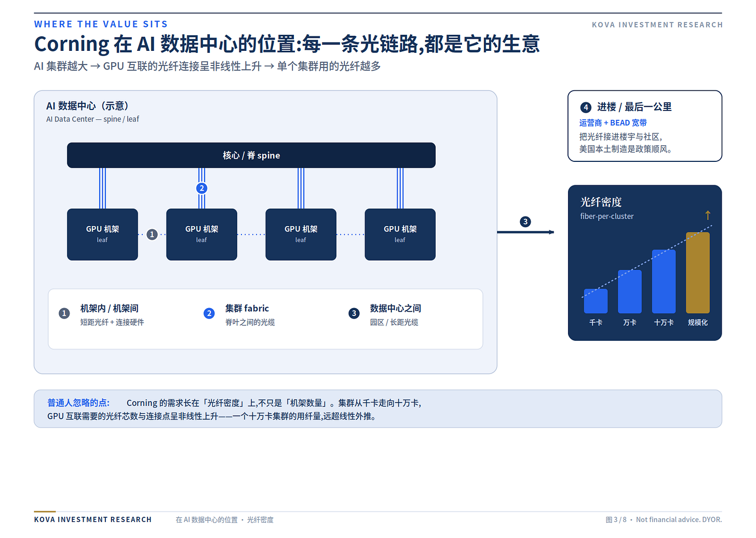Select legend badge 2 beside 集群 fabric
756x538 pixels.
(x=209, y=313)
